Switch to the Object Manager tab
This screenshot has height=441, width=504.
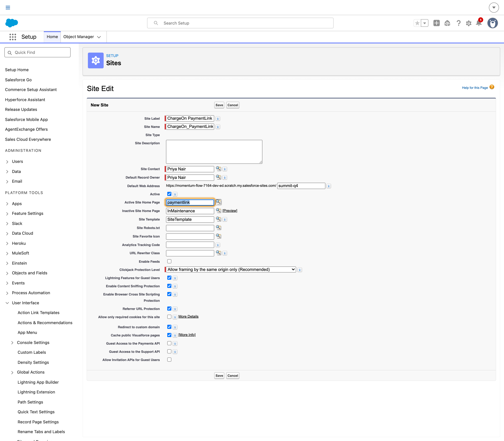click(x=78, y=37)
